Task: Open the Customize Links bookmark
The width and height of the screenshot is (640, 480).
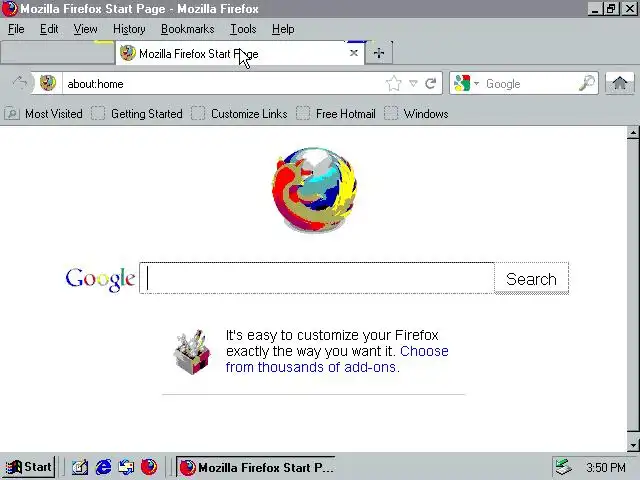Action: click(x=239, y=113)
